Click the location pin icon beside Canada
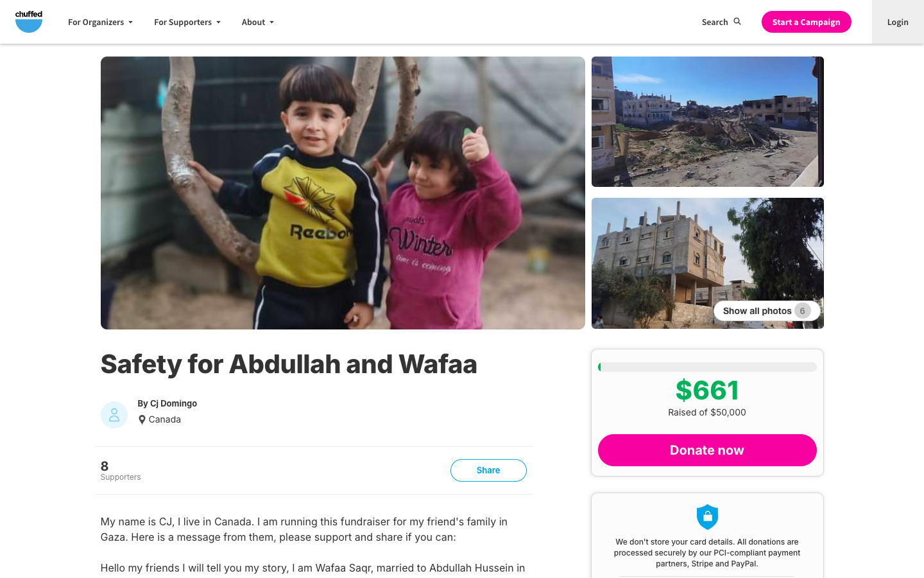Image resolution: width=924 pixels, height=578 pixels. point(142,419)
